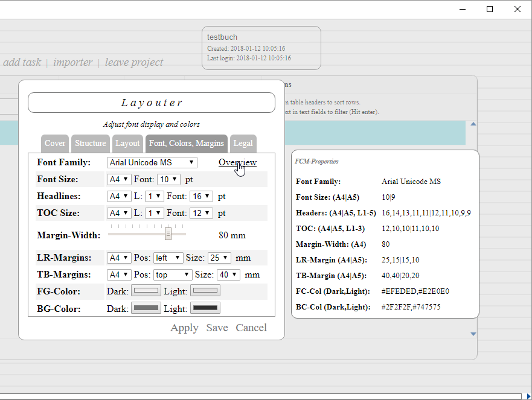Viewport: 532px width, 400px height.
Task: Go to the Legal tab
Action: [243, 143]
